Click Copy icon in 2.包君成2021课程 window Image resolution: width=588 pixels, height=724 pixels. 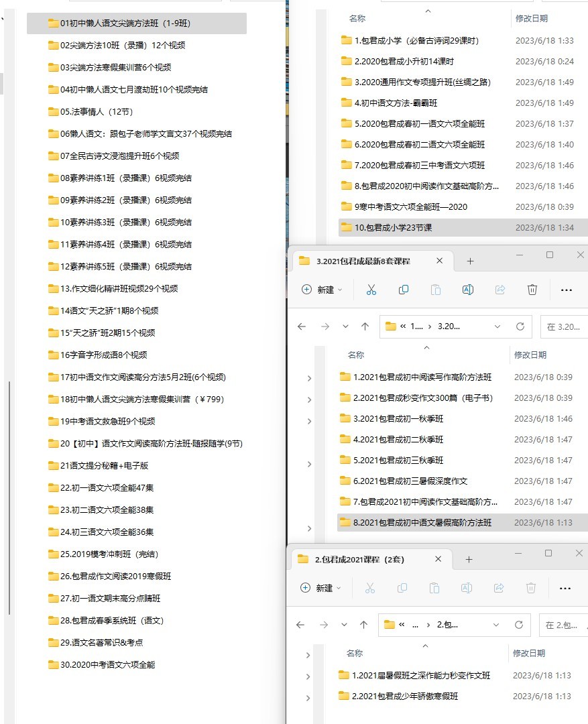click(402, 588)
